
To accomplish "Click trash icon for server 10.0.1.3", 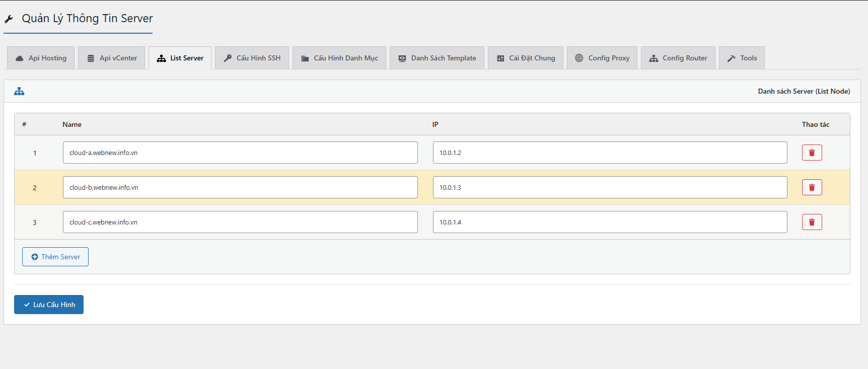I will (x=812, y=187).
